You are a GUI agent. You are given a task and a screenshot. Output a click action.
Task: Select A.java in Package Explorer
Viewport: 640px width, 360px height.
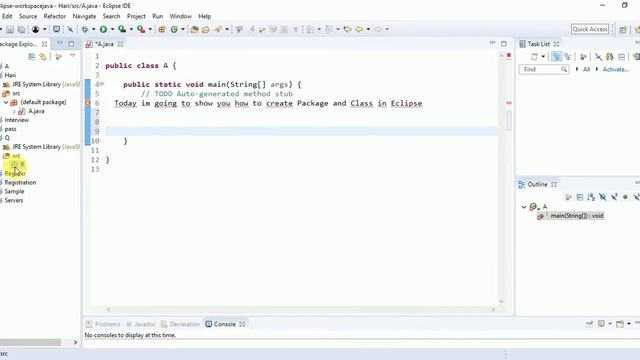[x=36, y=111]
